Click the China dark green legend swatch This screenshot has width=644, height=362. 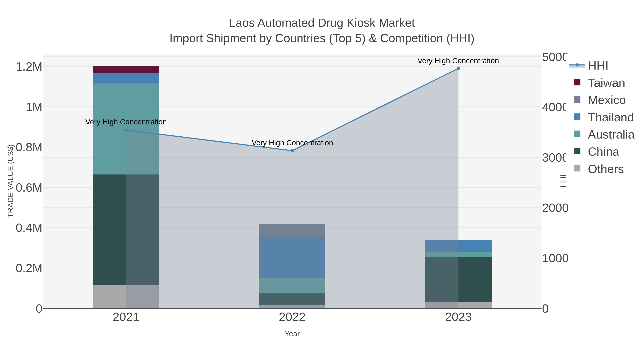coord(577,151)
